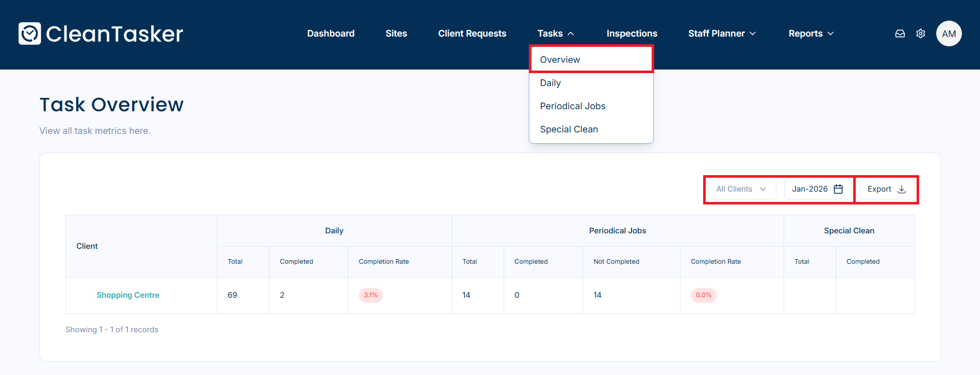Screen dimensions: 980x375
Task: Click the AM user avatar
Action: click(x=949, y=33)
